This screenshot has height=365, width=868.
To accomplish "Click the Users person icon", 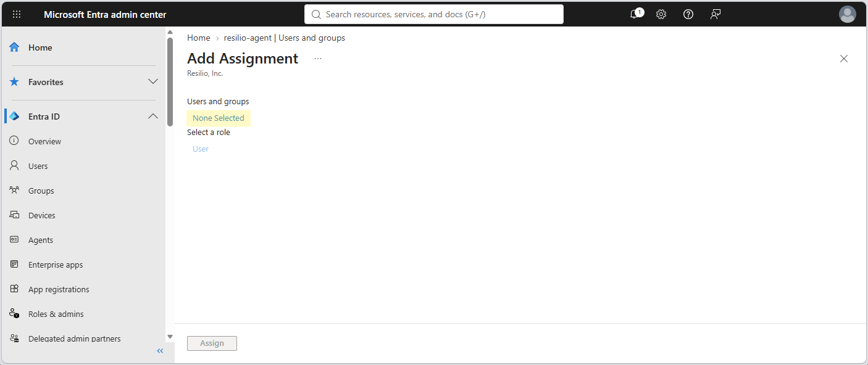I will [14, 166].
